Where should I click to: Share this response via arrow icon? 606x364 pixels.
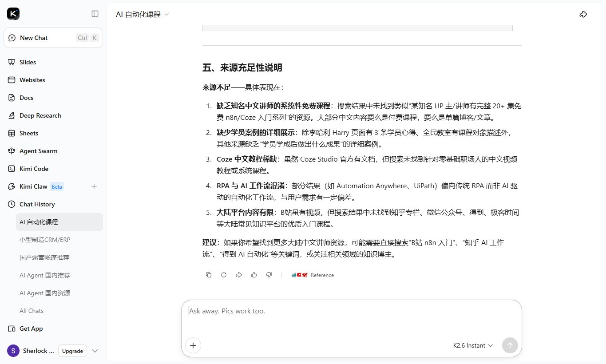coord(239,275)
